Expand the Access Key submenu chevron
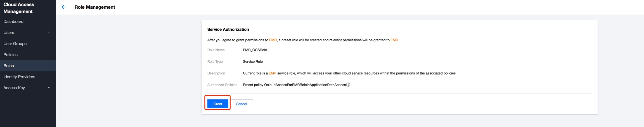644x127 pixels. [49, 88]
